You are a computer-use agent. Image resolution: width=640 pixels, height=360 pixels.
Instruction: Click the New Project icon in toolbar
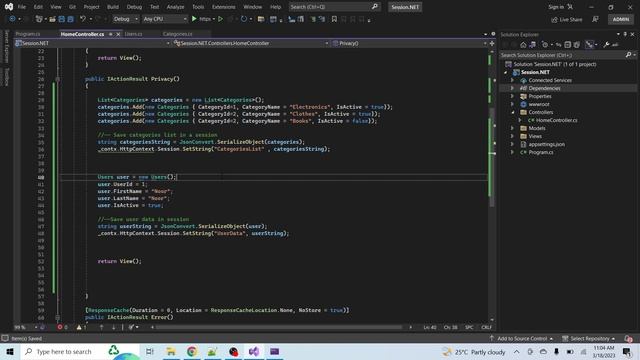[x=39, y=19]
